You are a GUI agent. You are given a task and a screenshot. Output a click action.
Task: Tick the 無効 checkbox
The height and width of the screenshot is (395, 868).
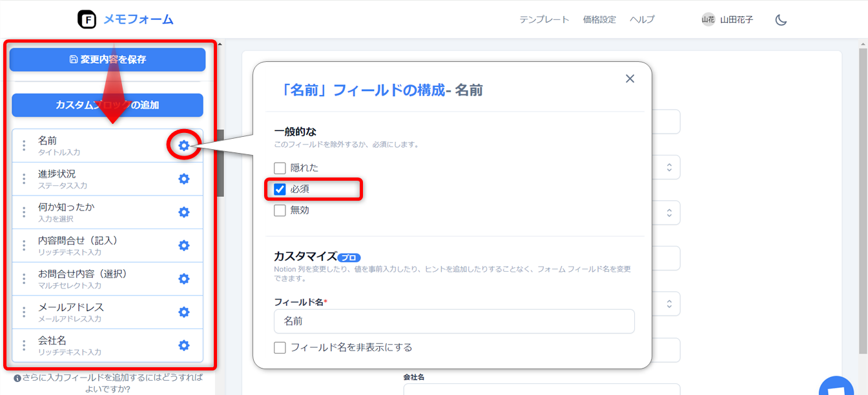280,210
